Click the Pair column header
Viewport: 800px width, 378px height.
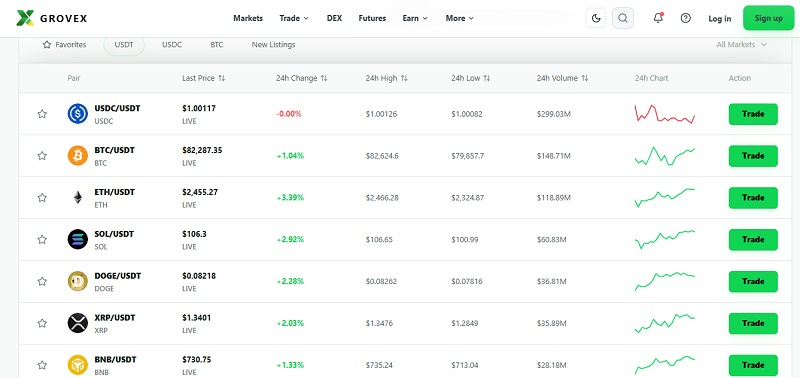click(74, 78)
